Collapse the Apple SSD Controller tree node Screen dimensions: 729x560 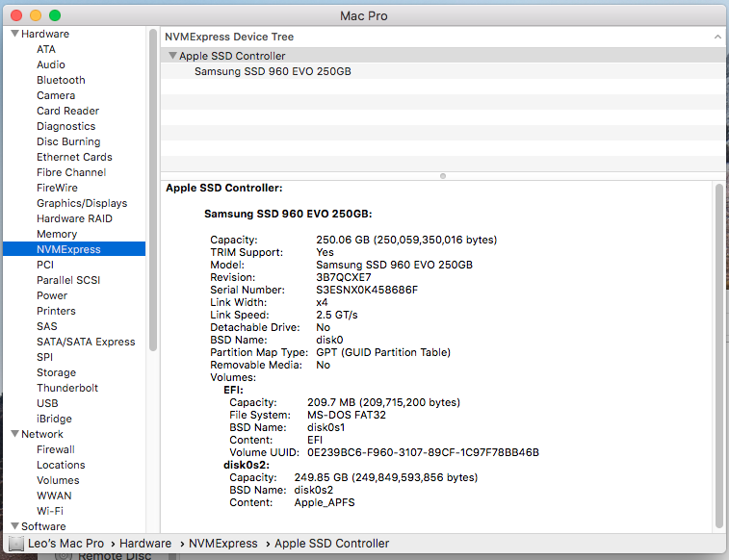tap(172, 56)
